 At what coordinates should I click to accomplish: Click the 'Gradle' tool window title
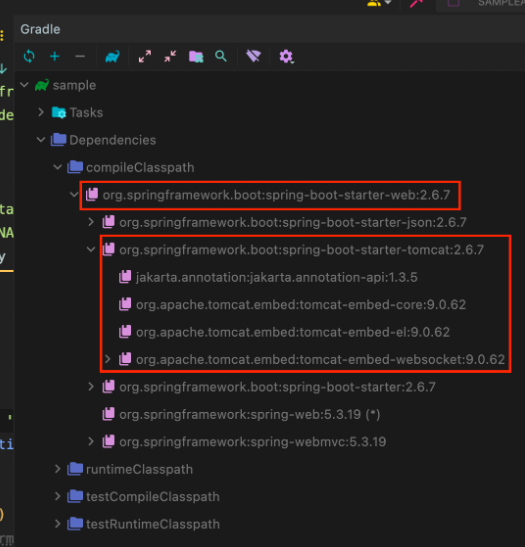tap(40, 29)
